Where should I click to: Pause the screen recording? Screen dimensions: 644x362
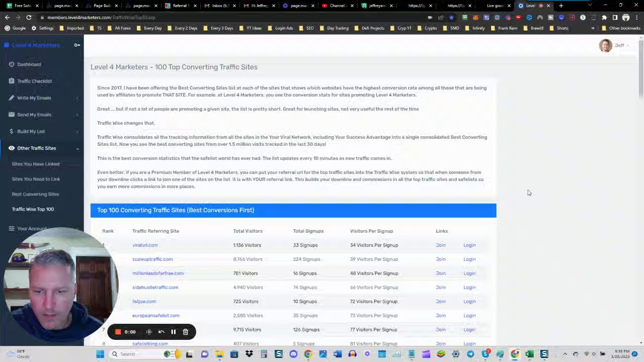tap(173, 332)
